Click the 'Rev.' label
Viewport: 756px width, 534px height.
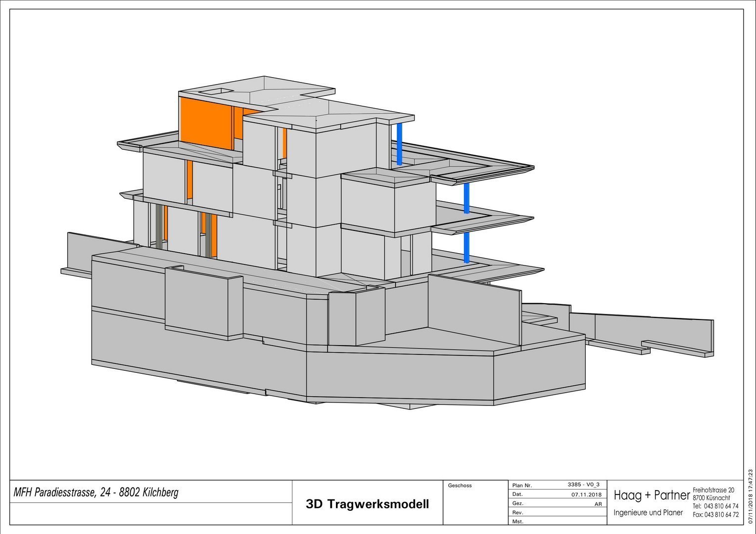click(x=518, y=512)
